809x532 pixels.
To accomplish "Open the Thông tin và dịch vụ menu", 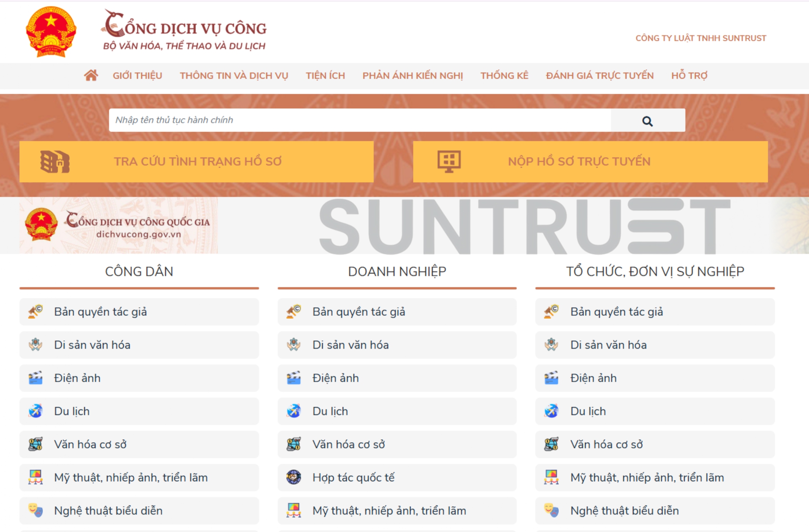I will (234, 76).
